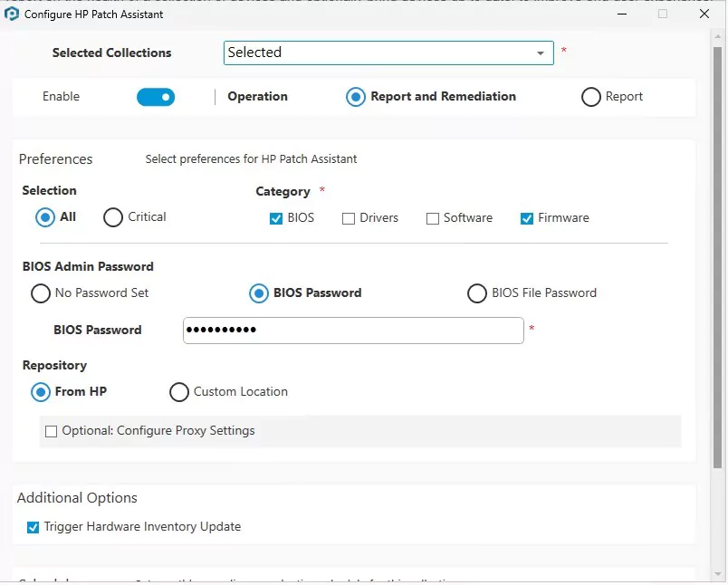
Task: Choose the Report only operation
Action: [591, 97]
